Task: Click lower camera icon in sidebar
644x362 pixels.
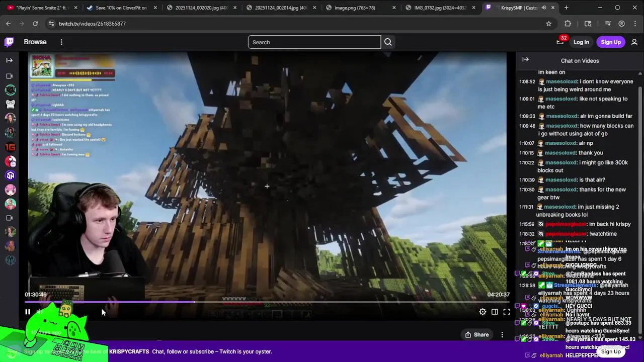Action: 10,218
